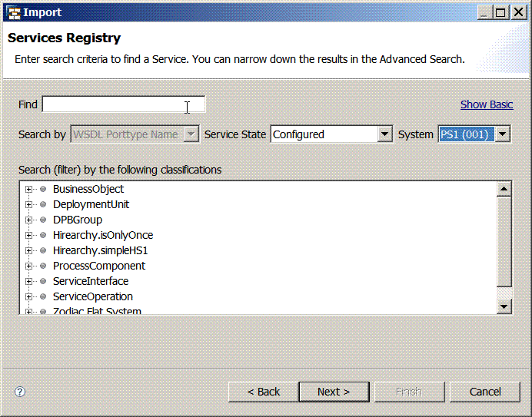This screenshot has width=532, height=417.
Task: Click into the Find text field
Action: (x=123, y=104)
